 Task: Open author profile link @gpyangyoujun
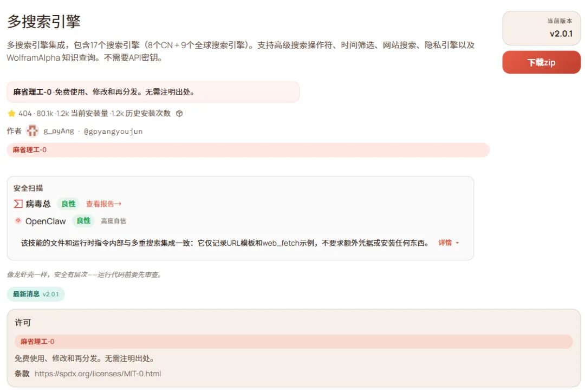(113, 131)
